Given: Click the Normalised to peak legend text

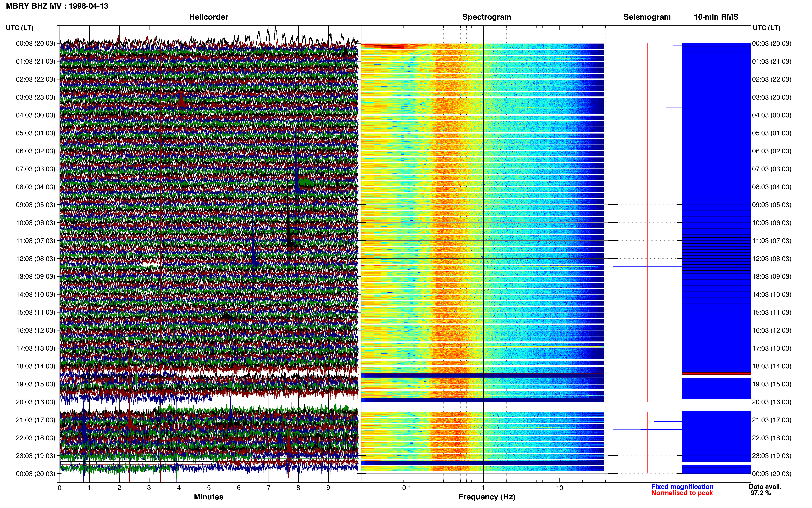Looking at the screenshot, I should pos(682,493).
